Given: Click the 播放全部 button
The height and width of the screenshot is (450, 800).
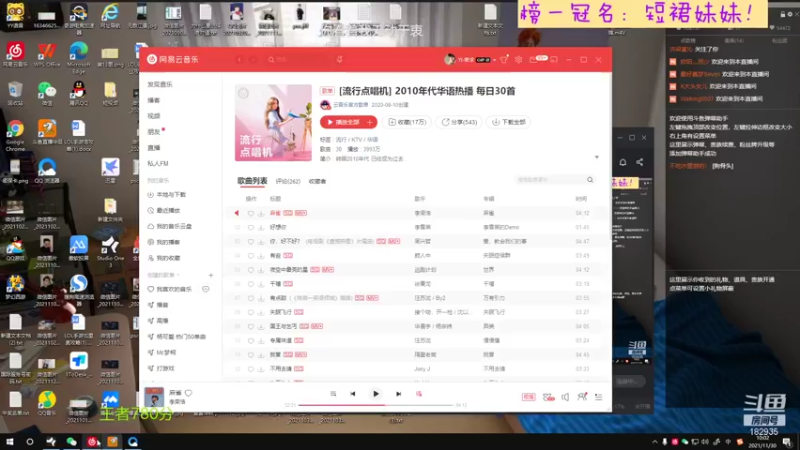Looking at the screenshot, I should 342,122.
